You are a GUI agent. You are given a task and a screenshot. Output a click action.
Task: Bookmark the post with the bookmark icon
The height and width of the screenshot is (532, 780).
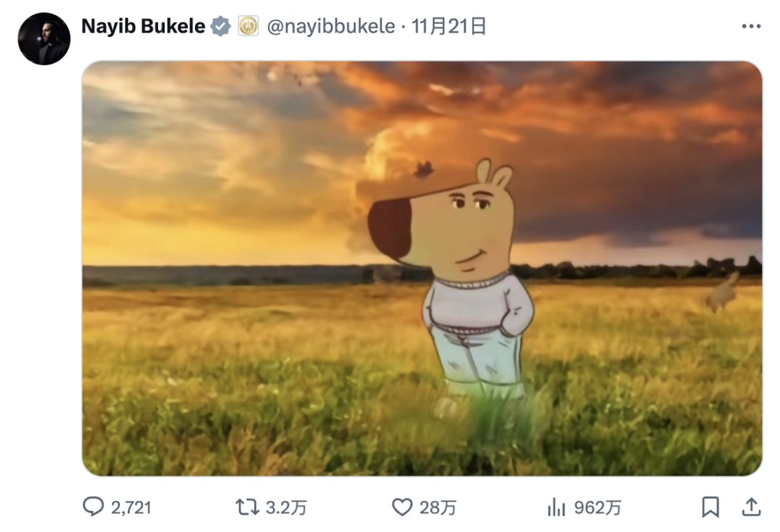(711, 507)
